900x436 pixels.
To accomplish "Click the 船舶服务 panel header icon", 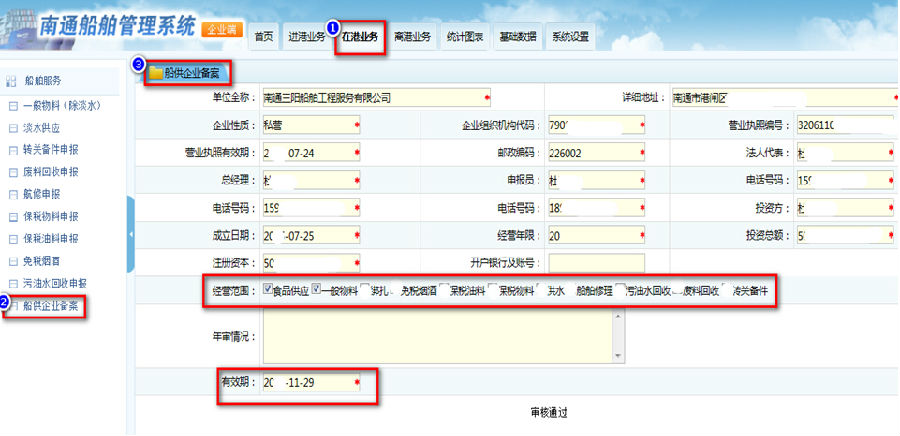I will pyautogui.click(x=10, y=79).
